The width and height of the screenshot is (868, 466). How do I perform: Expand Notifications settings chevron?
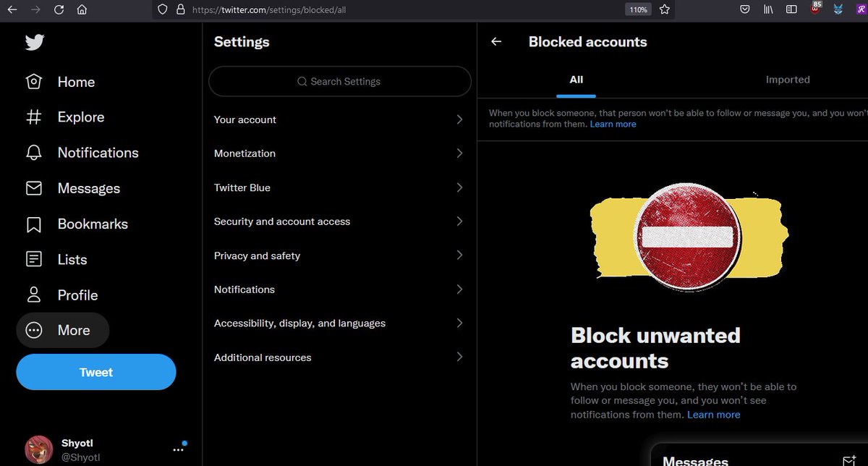pos(459,289)
